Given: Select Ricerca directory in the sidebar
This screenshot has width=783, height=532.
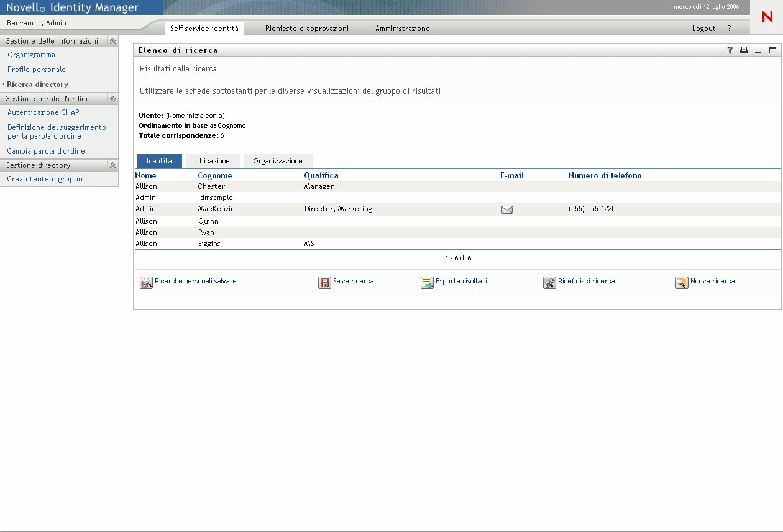Looking at the screenshot, I should pyautogui.click(x=38, y=85).
